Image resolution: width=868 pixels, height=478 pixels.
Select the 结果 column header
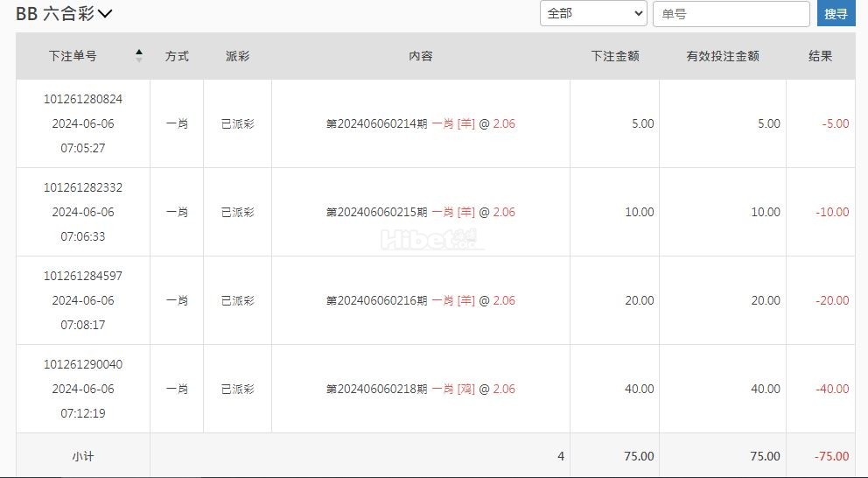pos(821,56)
